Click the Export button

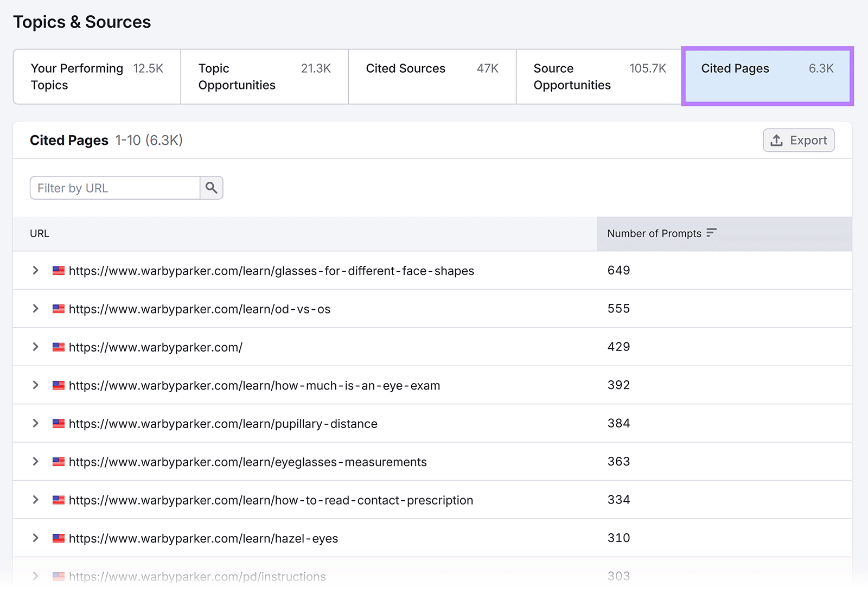click(x=799, y=140)
